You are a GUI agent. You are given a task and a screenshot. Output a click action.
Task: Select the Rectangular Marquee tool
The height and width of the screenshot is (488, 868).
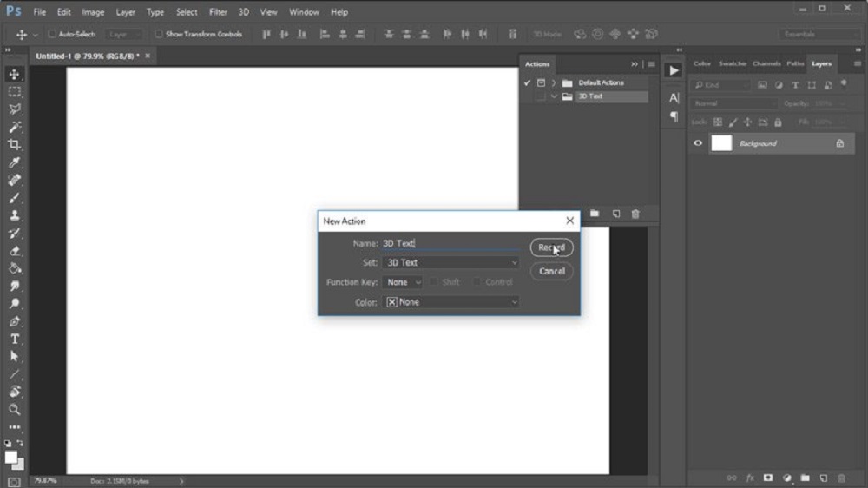(x=15, y=92)
